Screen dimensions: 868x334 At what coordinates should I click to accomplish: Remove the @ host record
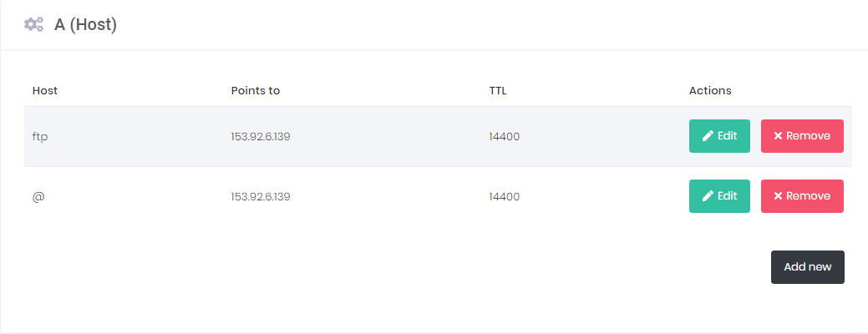pos(802,196)
